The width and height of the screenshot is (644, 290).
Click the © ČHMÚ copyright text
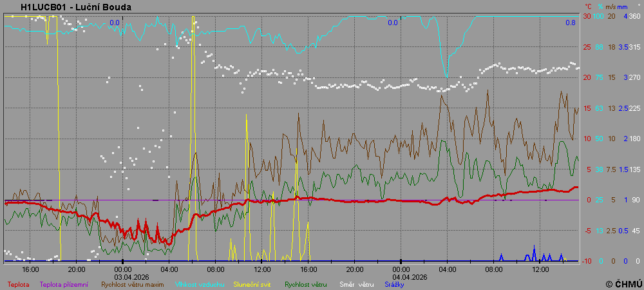(x=623, y=284)
